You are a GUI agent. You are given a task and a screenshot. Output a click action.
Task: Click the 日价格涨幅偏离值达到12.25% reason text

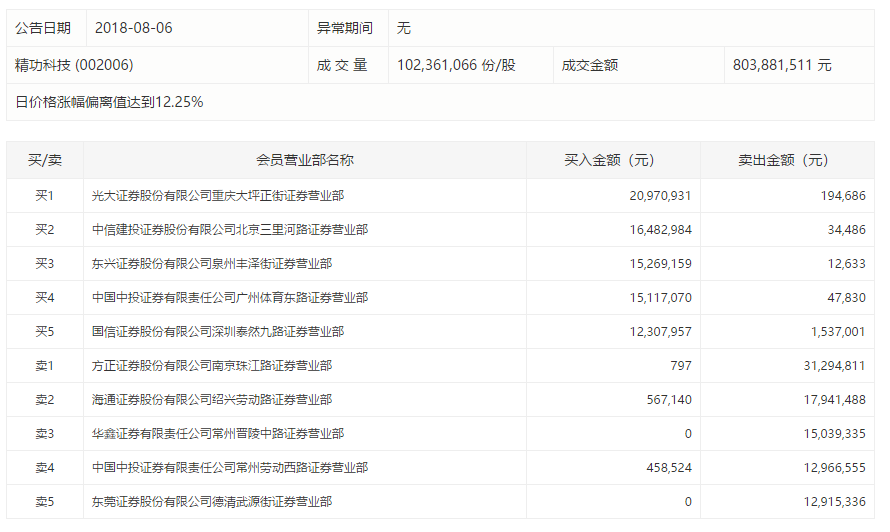110,102
